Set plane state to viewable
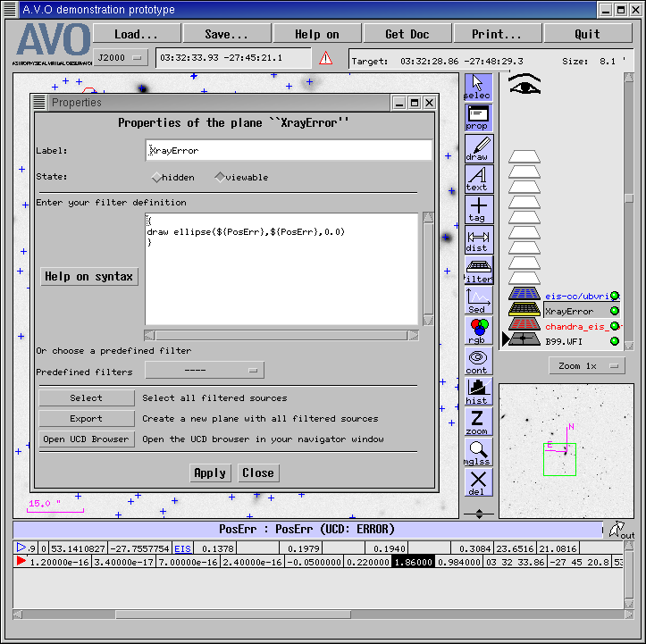Viewport: 646px width, 644px height. coord(220,177)
